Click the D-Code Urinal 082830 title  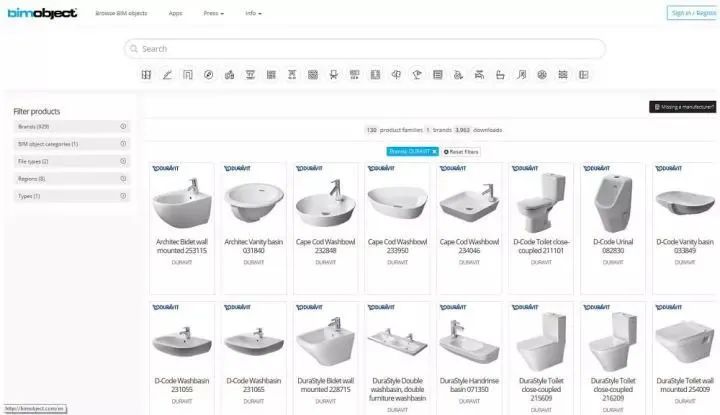pyautogui.click(x=613, y=246)
